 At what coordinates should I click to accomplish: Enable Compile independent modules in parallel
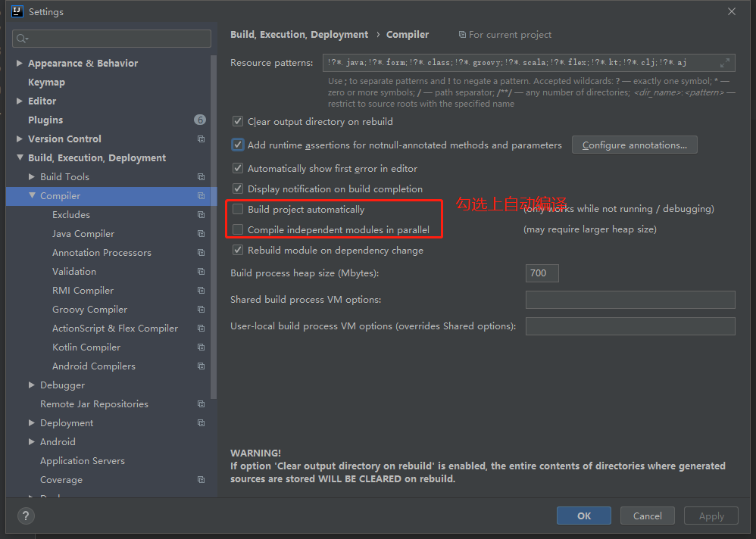point(238,230)
